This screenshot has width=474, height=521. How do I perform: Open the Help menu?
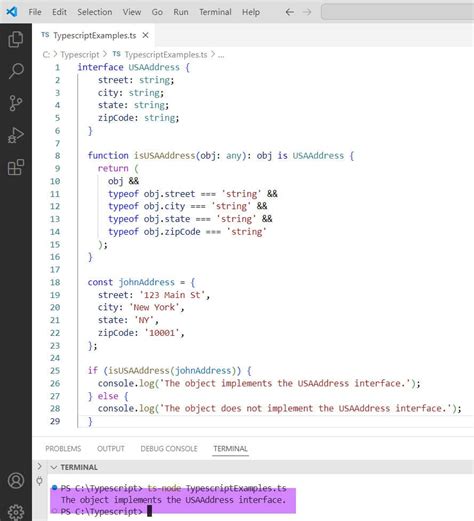251,12
